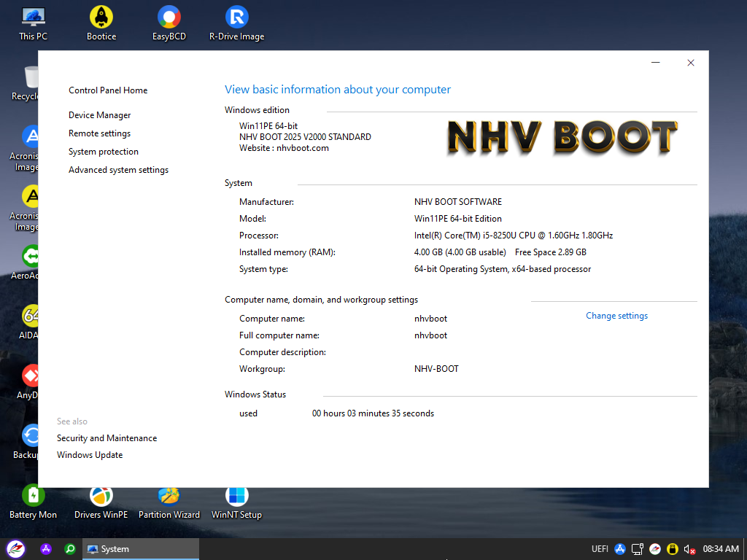
Task: Open the Drivers WinPE shortcut
Action: [101, 497]
